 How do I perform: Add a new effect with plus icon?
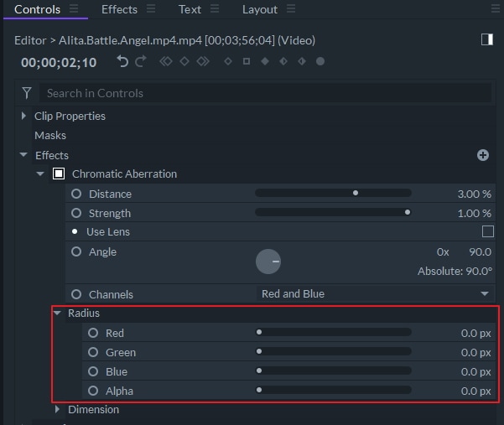pos(482,155)
